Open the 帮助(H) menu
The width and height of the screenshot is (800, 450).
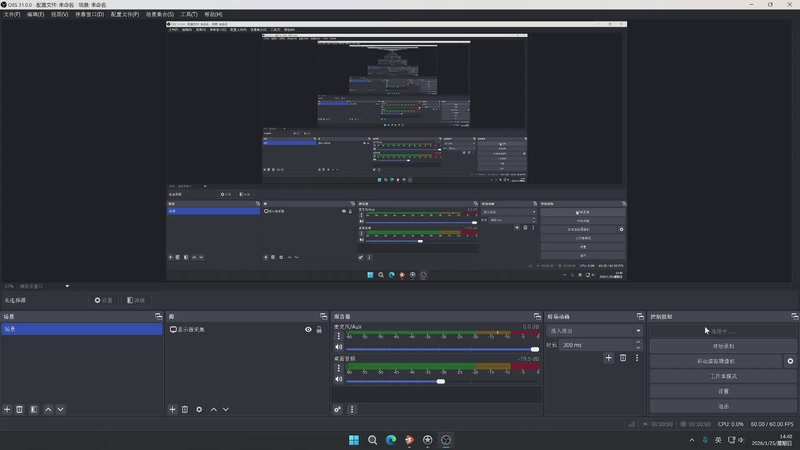point(213,14)
